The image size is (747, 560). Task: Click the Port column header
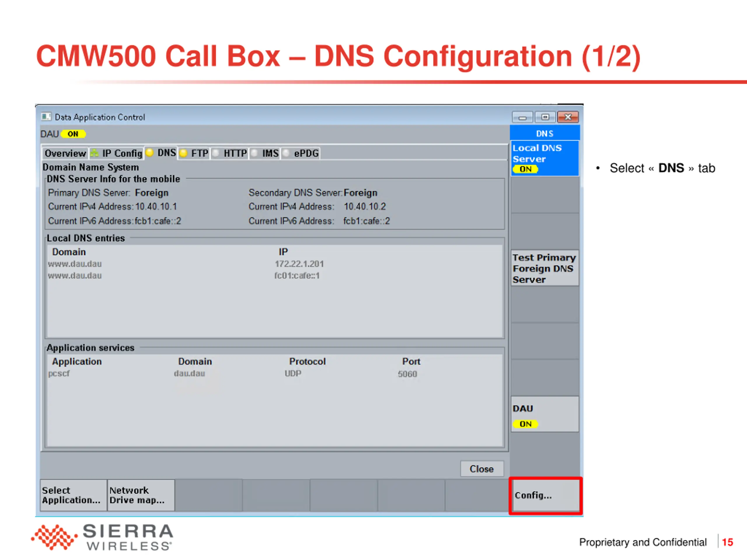(x=411, y=361)
